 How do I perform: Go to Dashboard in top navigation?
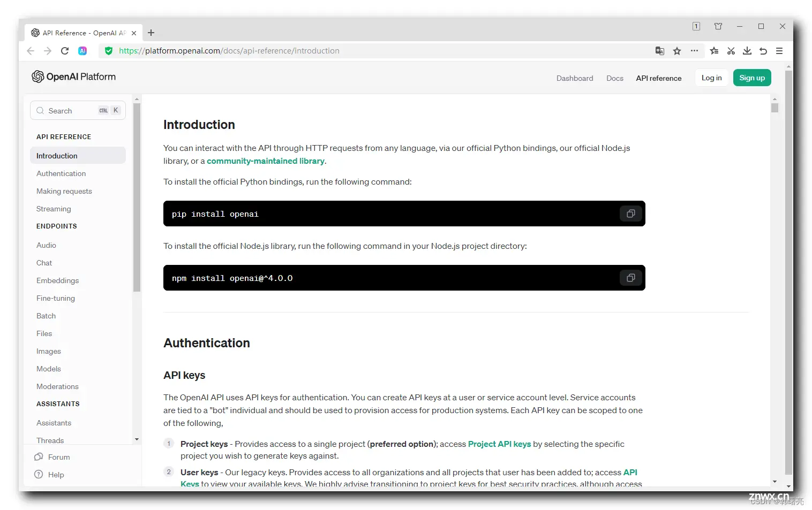(x=575, y=78)
